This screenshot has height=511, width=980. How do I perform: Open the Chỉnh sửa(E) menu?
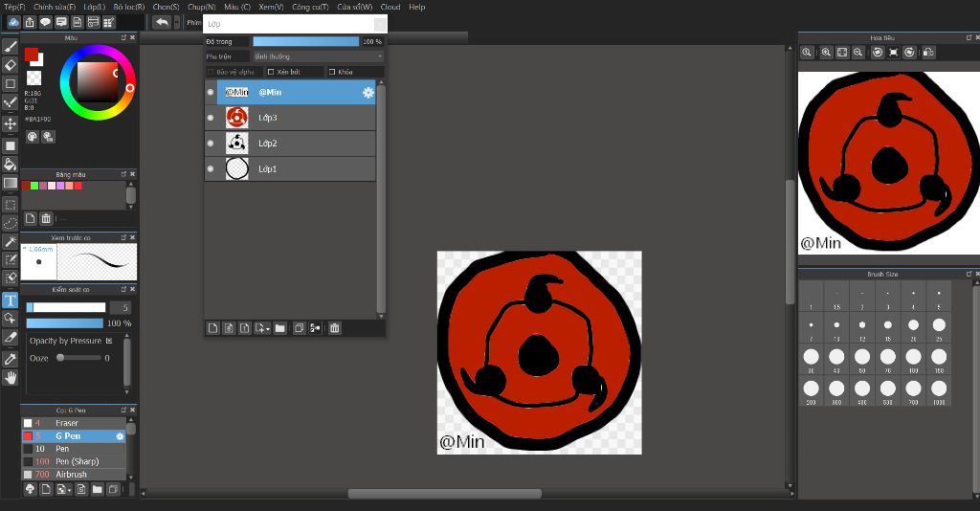pos(55,7)
